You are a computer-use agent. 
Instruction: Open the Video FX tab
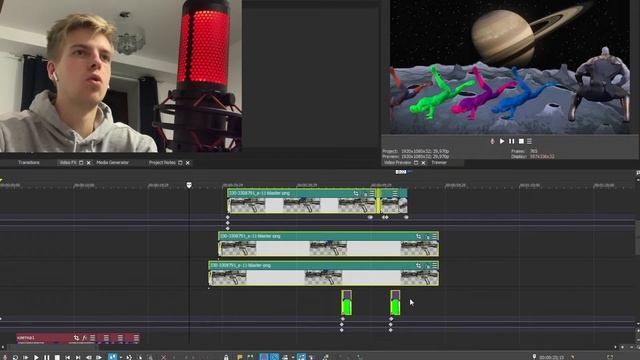tap(68, 162)
